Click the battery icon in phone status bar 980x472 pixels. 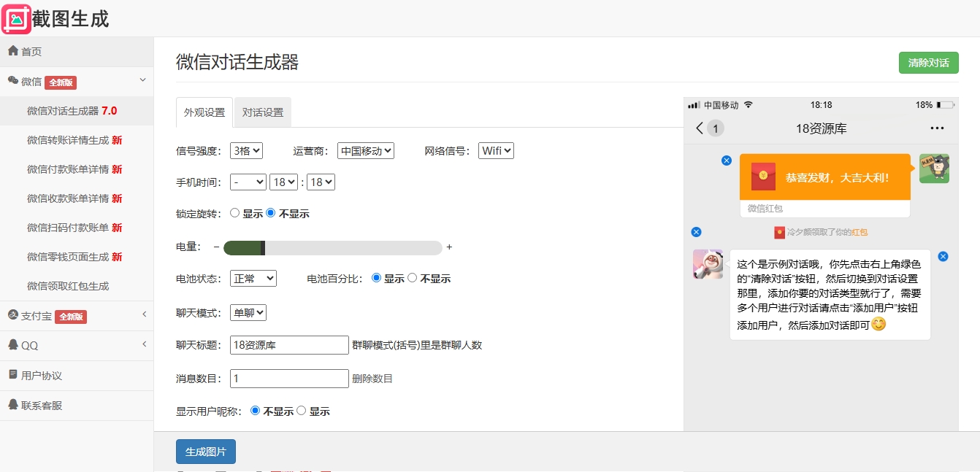coord(946,105)
